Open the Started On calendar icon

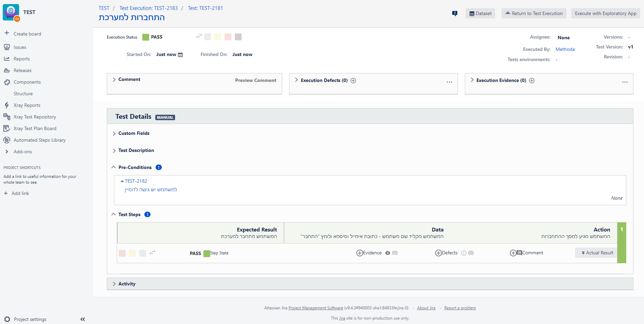click(x=181, y=55)
